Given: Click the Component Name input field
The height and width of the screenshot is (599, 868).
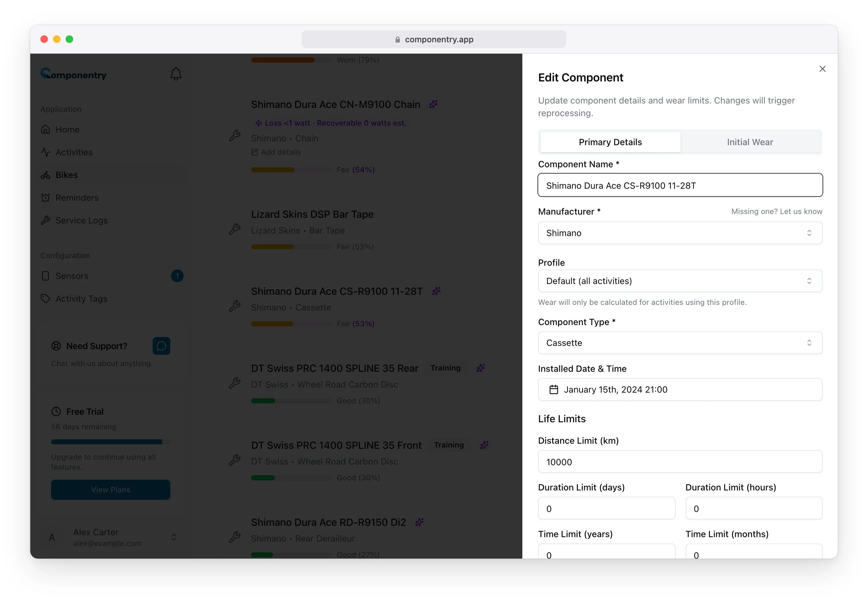Looking at the screenshot, I should pos(680,185).
